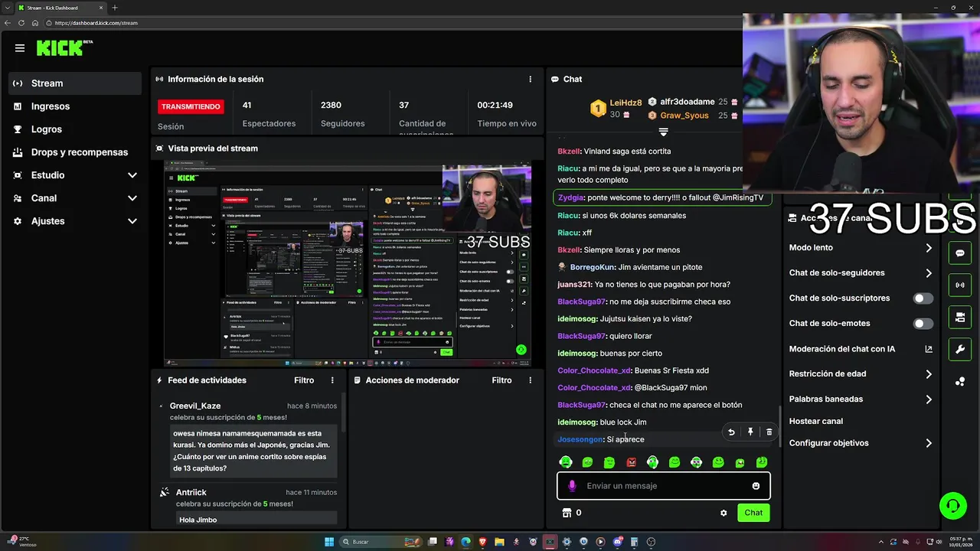Screen dimensions: 980x551
Task: Click the channel actions camera icon in the right rail
Action: 960,318
